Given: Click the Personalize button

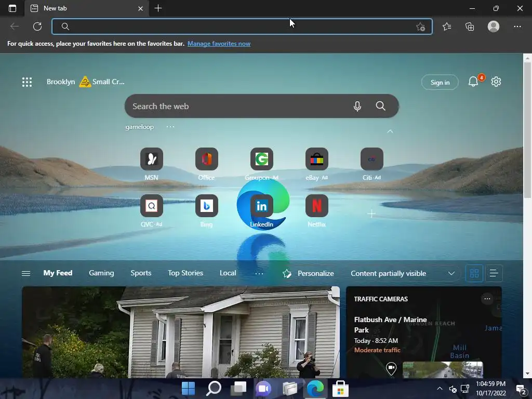Looking at the screenshot, I should (308, 273).
